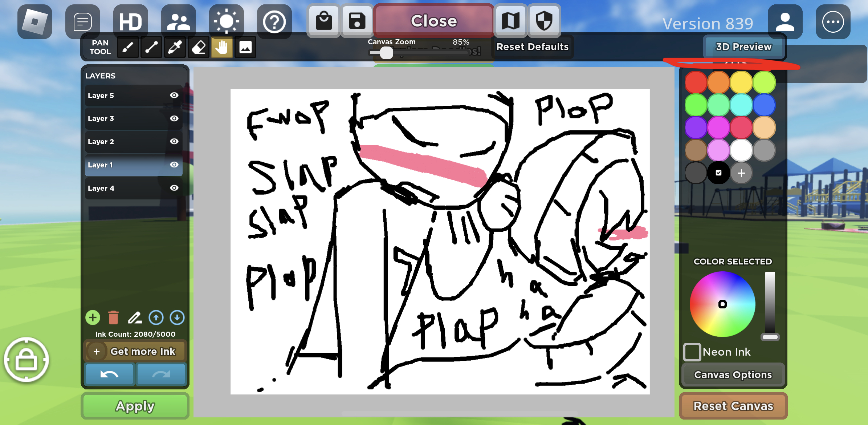Rename layer with pencil icon
The image size is (868, 425).
[135, 317]
